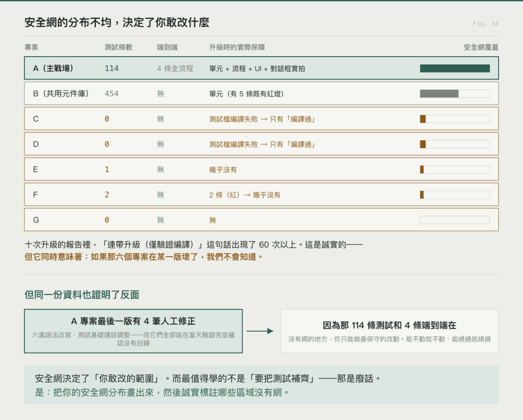Click the 幾乎沒有 text in row E

pyautogui.click(x=223, y=169)
